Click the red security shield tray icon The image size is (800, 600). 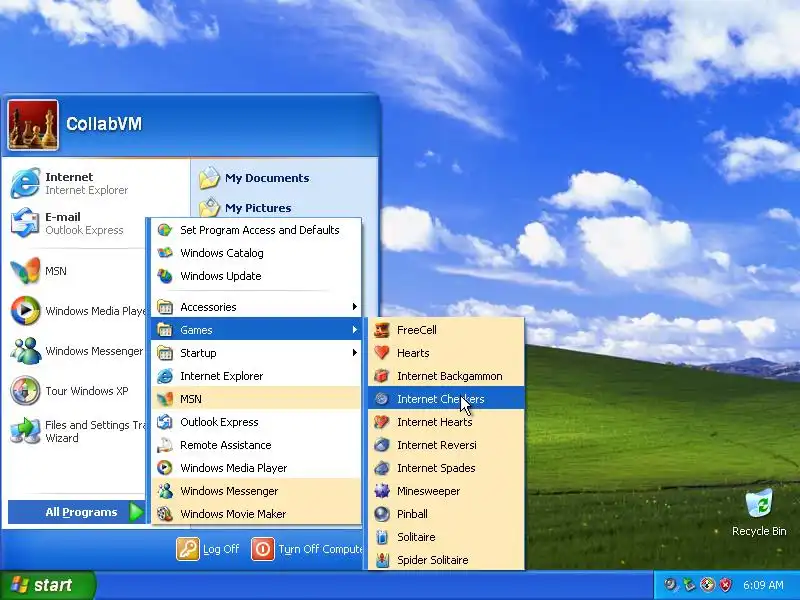pos(726,585)
